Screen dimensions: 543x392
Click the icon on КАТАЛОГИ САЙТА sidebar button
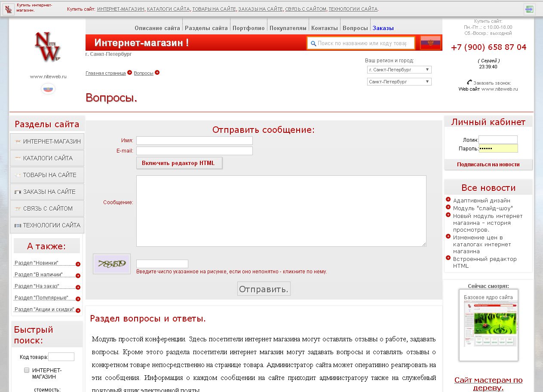point(18,158)
